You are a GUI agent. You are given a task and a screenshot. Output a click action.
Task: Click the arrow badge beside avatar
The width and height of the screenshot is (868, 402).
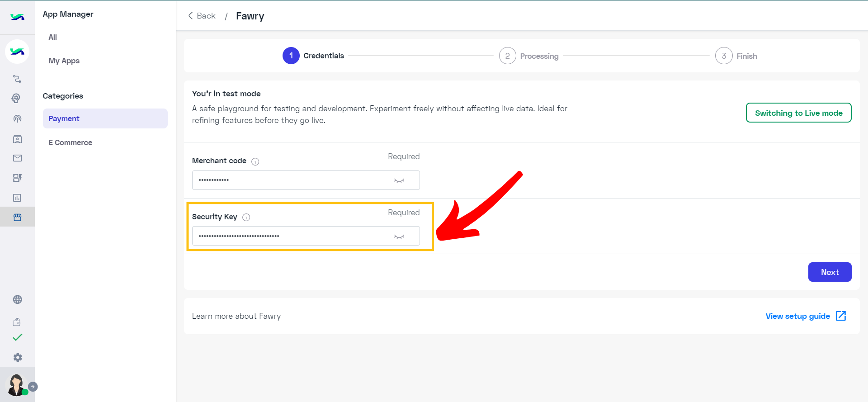(x=33, y=387)
